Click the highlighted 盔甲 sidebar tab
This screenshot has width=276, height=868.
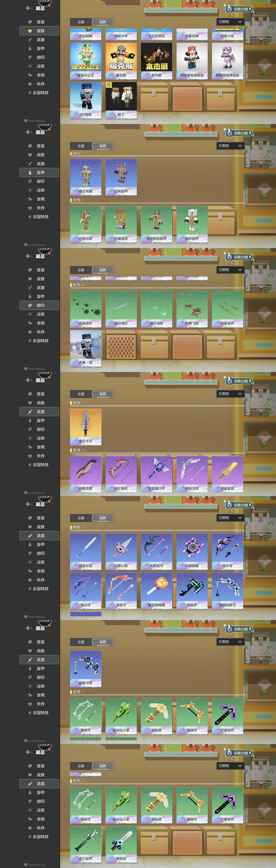(39, 172)
